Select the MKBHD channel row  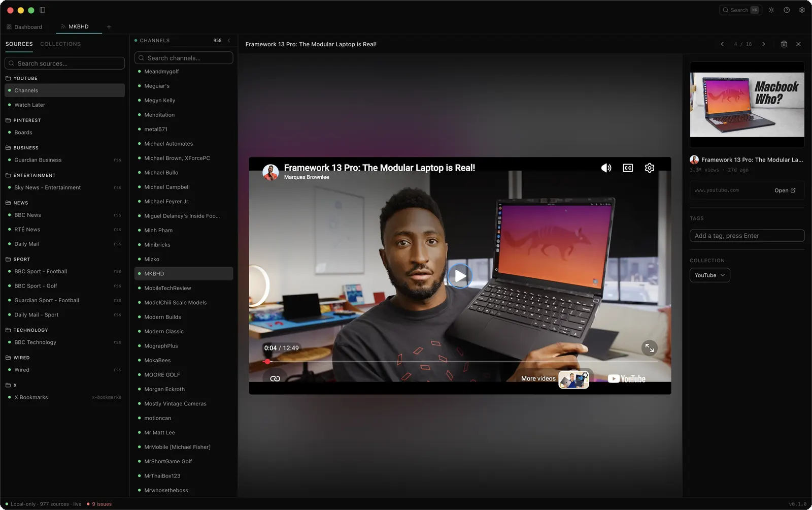(x=184, y=274)
